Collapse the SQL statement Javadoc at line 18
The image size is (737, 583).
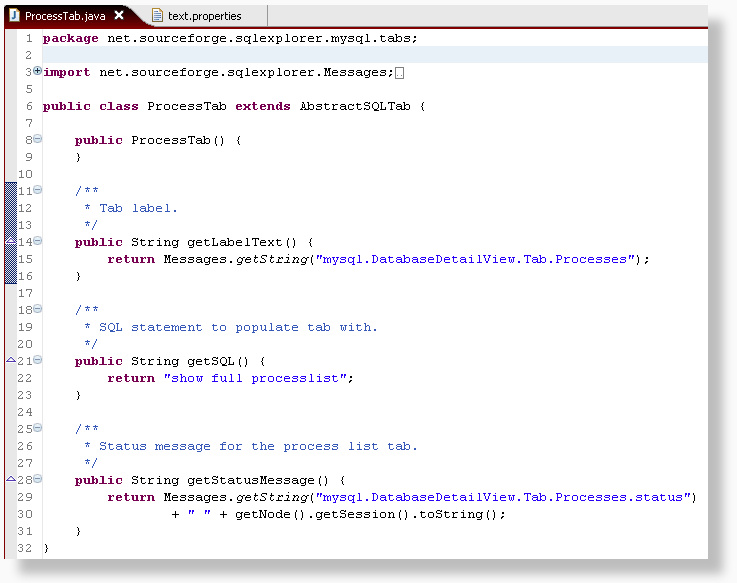coord(38,309)
